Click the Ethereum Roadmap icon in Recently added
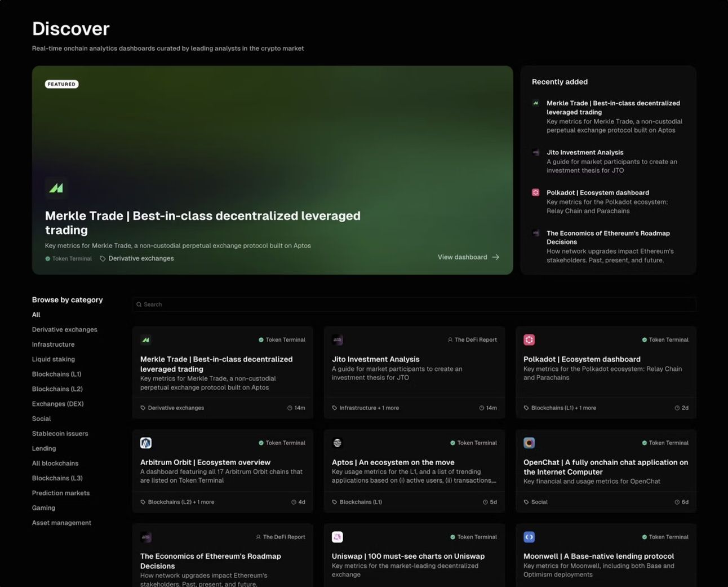The image size is (728, 587). click(x=536, y=233)
